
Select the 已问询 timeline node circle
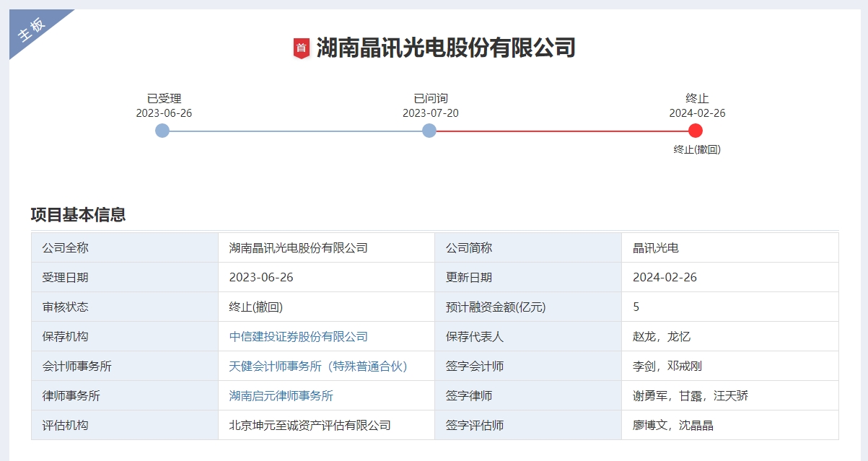(429, 131)
